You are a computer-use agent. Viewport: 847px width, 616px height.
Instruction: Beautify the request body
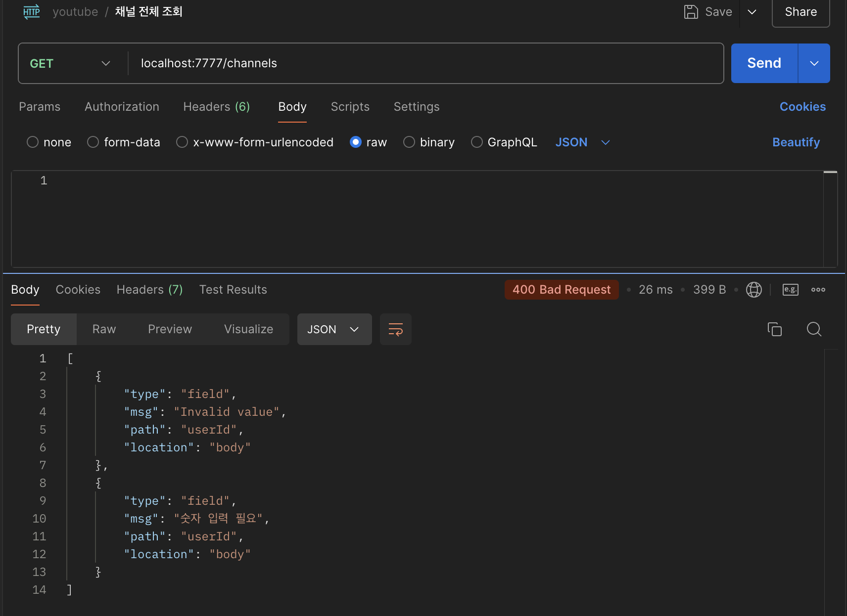796,142
